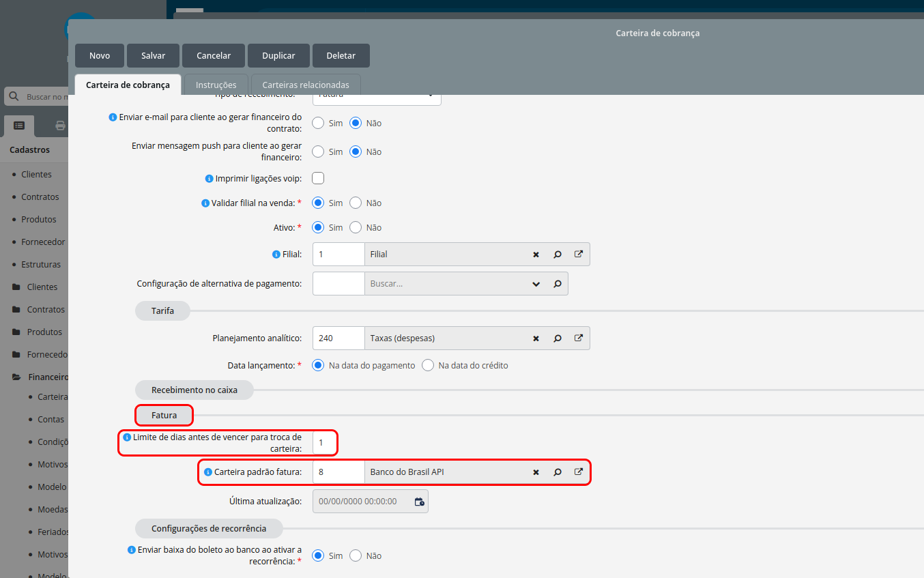
Task: Click the Carteira padrão fatura code field
Action: tap(338, 472)
